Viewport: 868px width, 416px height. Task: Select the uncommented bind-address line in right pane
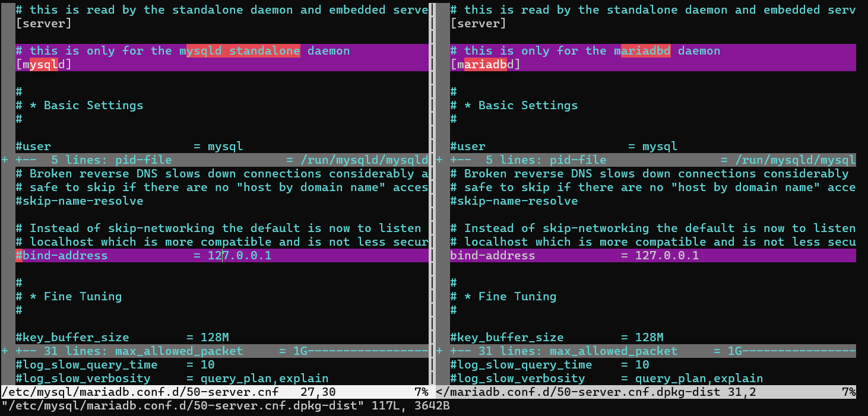[x=574, y=256]
